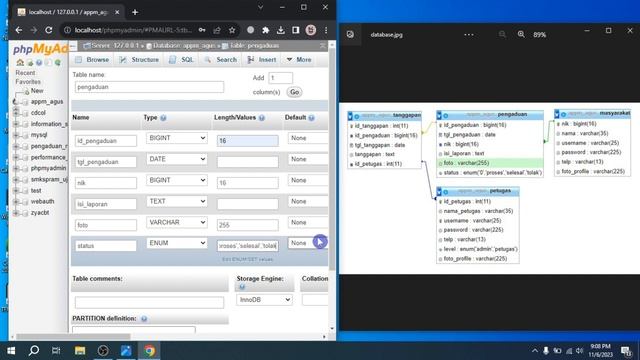640x360 pixels.
Task: Click the Length/Values help icon
Action: 262,118
